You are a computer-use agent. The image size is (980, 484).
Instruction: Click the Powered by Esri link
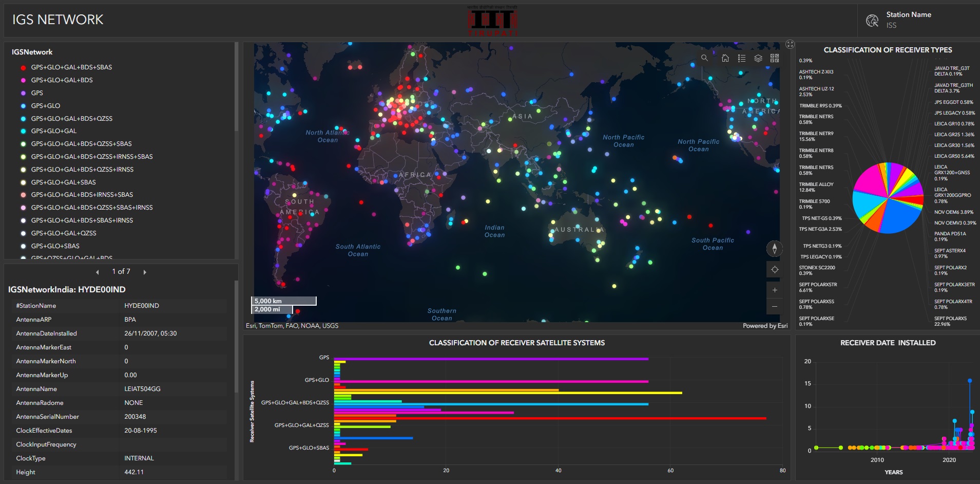click(x=764, y=326)
